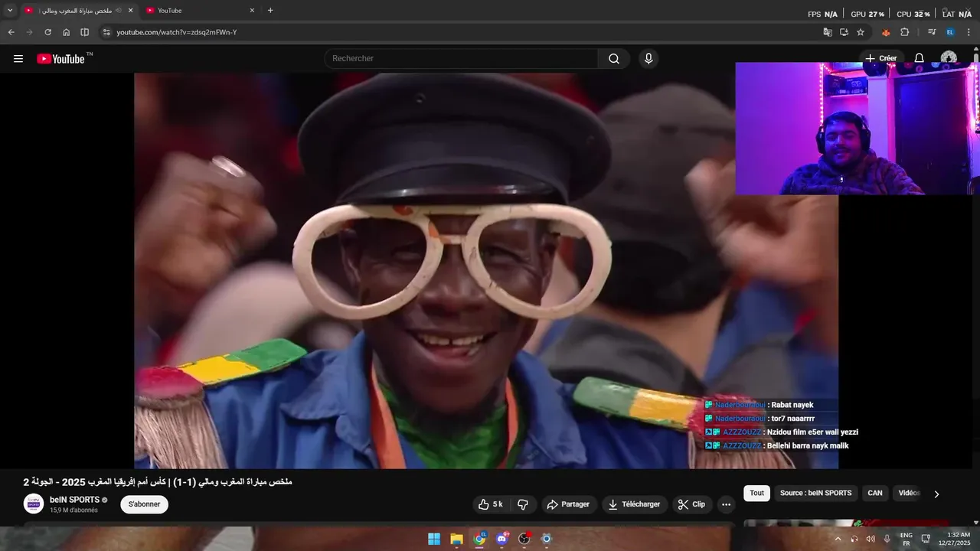Select the Tout filter chip
980x551 pixels.
point(757,494)
